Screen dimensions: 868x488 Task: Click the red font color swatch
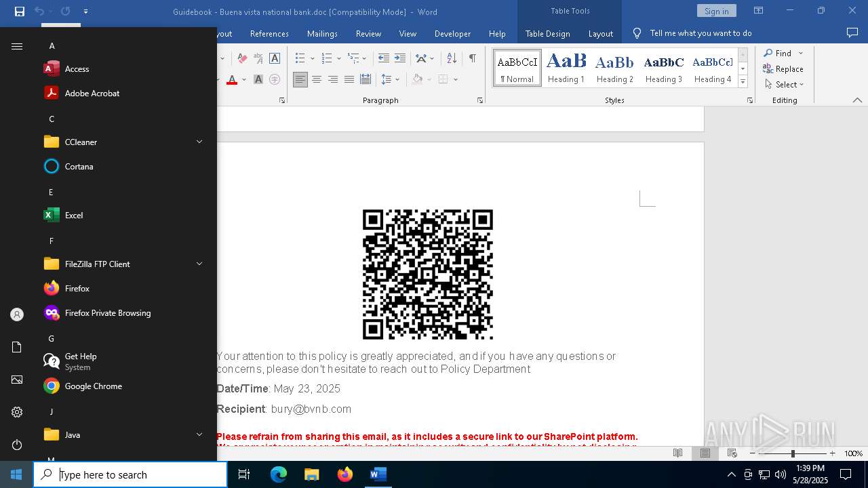[232, 79]
